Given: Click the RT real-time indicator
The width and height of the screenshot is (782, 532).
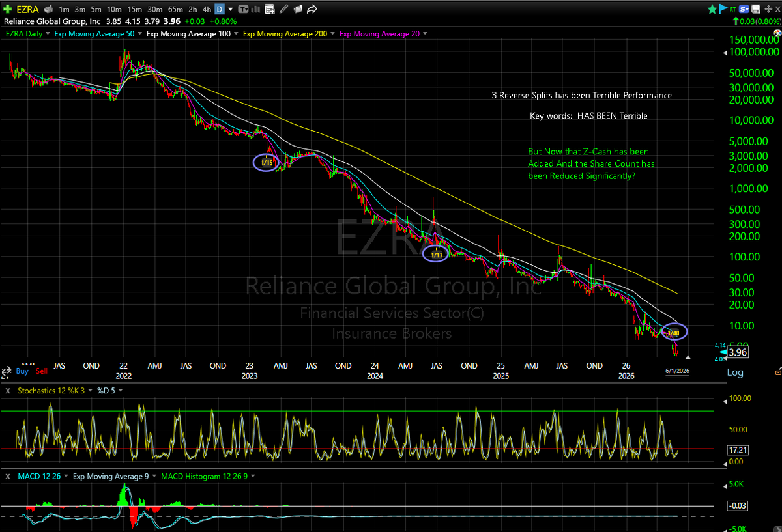Looking at the screenshot, I should pyautogui.click(x=732, y=9).
